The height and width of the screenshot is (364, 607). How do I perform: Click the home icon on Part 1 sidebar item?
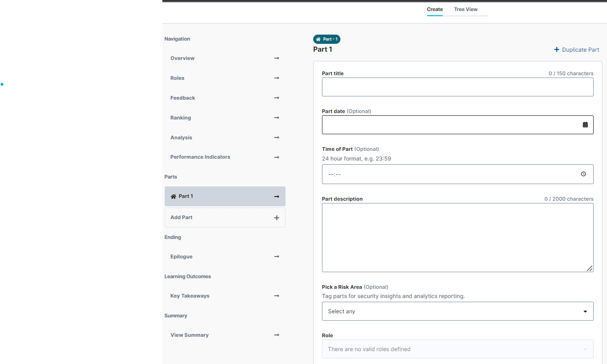173,197
